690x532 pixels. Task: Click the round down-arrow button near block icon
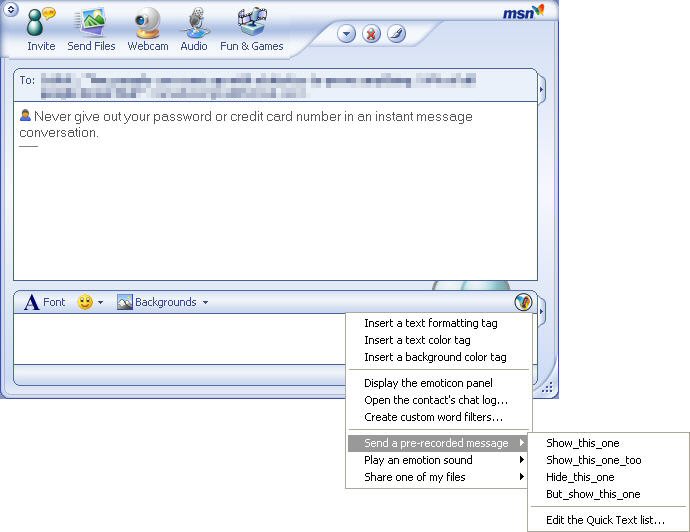346,34
